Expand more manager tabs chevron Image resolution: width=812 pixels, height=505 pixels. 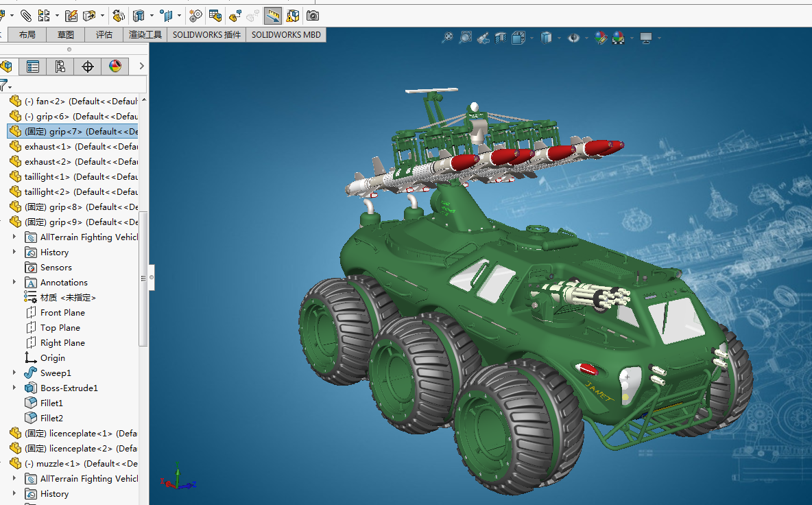pyautogui.click(x=141, y=66)
